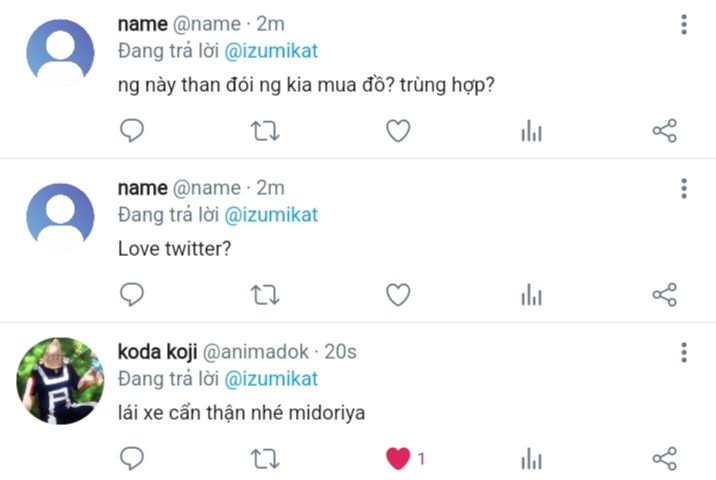Viewport: 716px width, 480px height.
Task: View analytics for the "trùng hợp?" tweet
Action: point(531,131)
